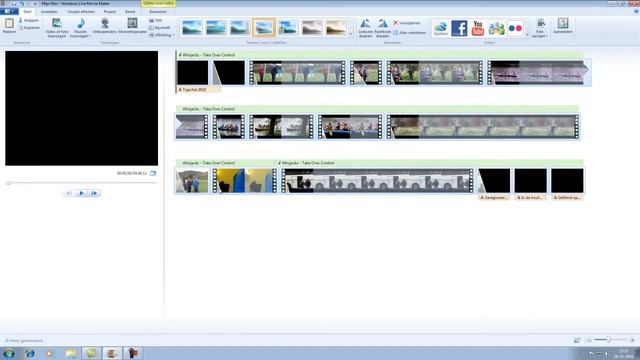
Task: Open Windows Media Player taskbar icon
Action: tap(49, 353)
